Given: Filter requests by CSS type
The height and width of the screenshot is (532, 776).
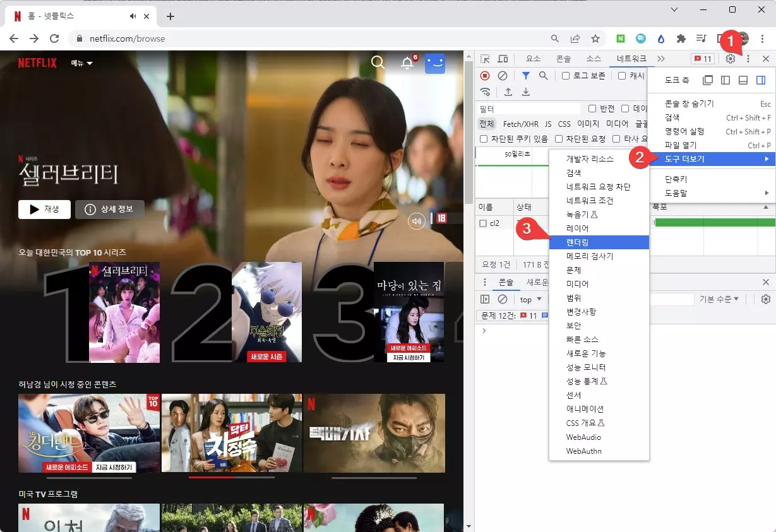Looking at the screenshot, I should [564, 124].
